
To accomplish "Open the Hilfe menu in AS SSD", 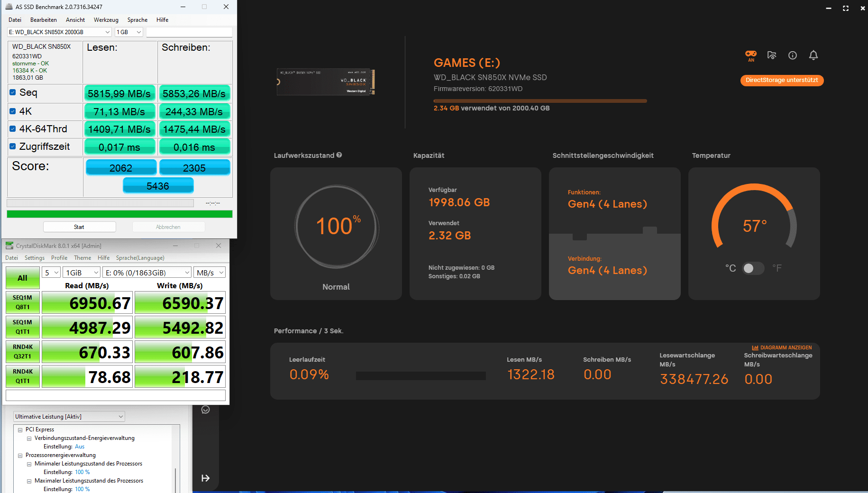I will pyautogui.click(x=163, y=20).
